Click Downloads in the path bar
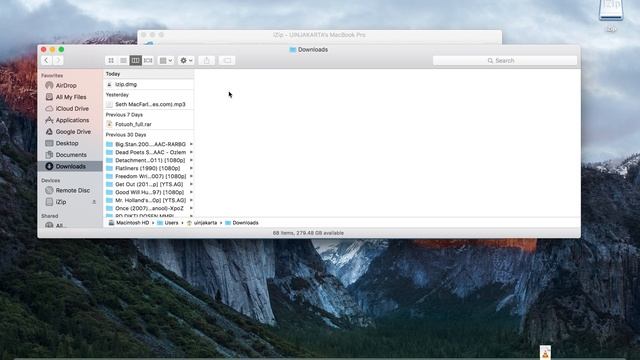Image resolution: width=640 pixels, height=360 pixels. tap(242, 223)
